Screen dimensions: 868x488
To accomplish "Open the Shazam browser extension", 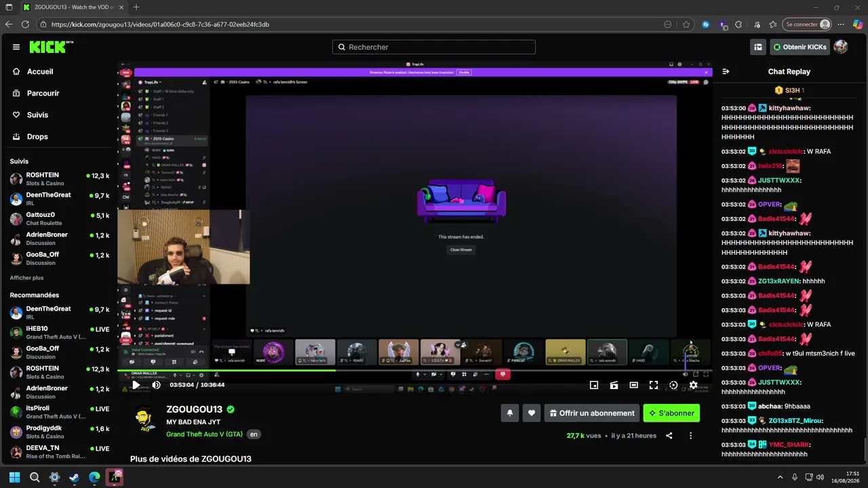I will click(x=706, y=24).
